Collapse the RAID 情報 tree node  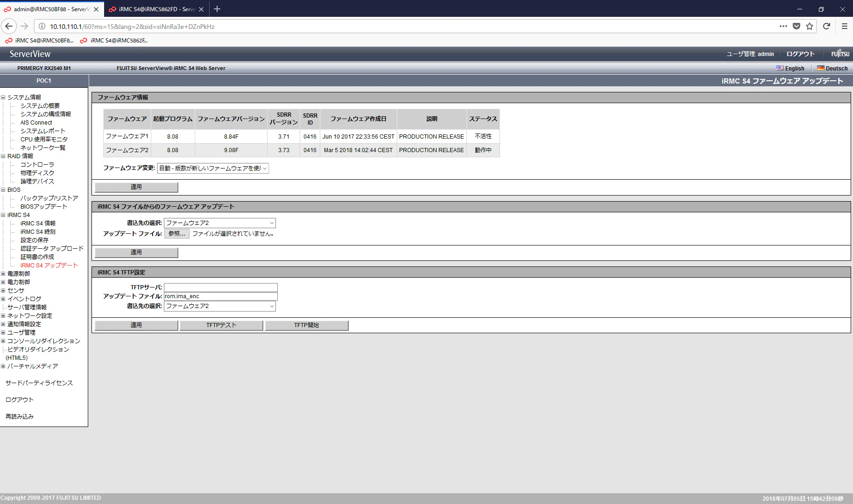[3, 156]
